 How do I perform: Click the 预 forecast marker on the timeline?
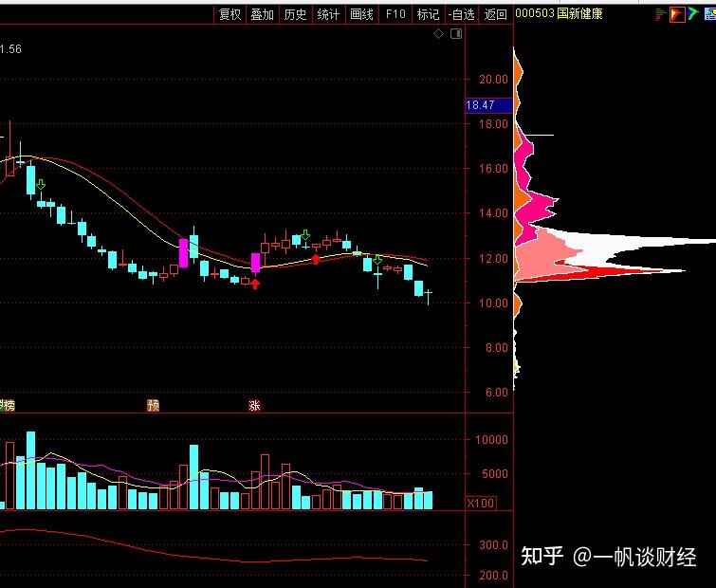pyautogui.click(x=153, y=405)
